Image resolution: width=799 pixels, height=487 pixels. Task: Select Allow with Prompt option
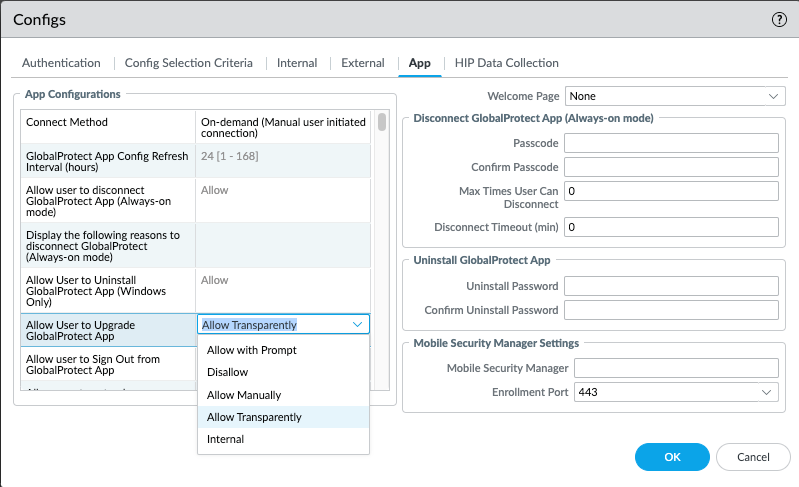(x=251, y=350)
